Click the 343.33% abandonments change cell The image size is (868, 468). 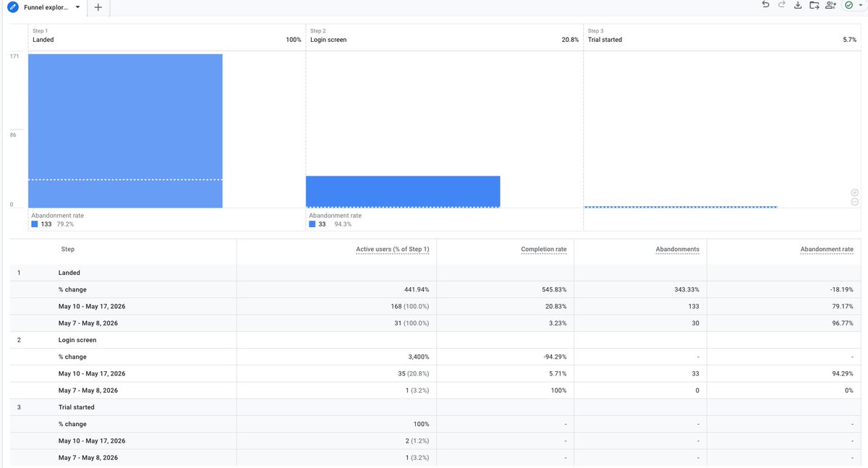[687, 289]
